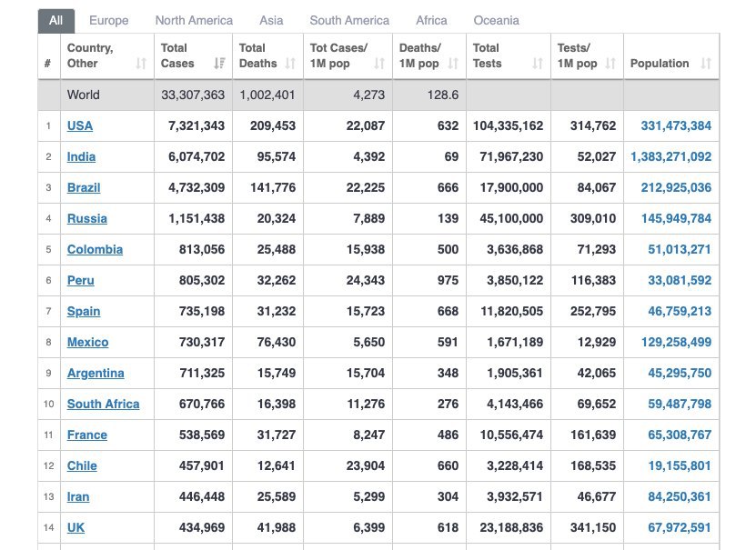This screenshot has height=550, width=756.
Task: Select Chile cases per million 23,904
Action: [366, 465]
